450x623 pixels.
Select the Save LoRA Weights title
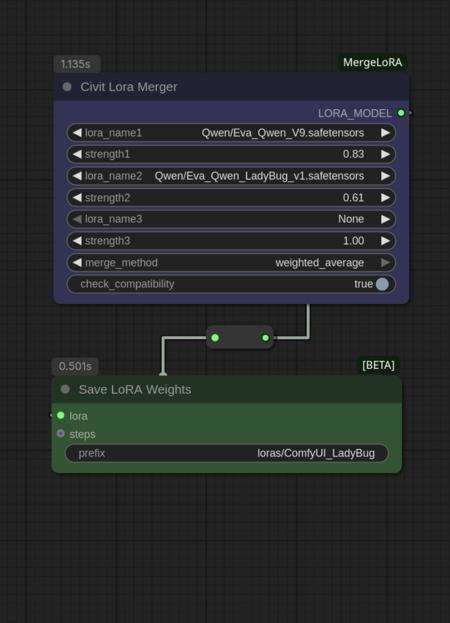click(135, 389)
